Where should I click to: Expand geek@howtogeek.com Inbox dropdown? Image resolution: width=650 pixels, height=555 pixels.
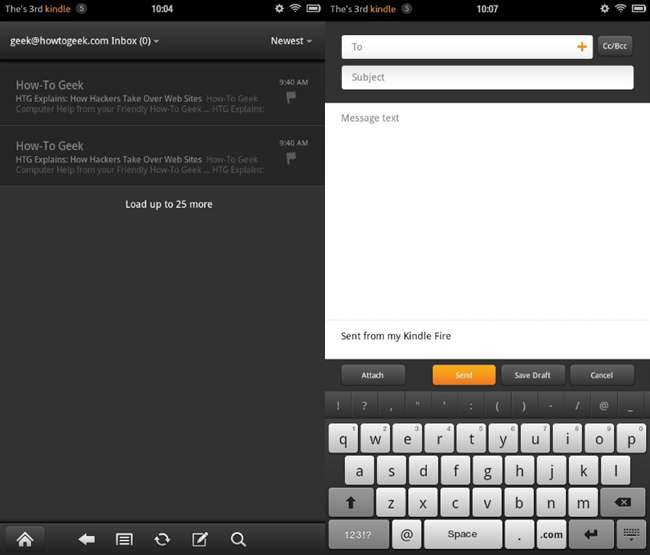coord(84,41)
